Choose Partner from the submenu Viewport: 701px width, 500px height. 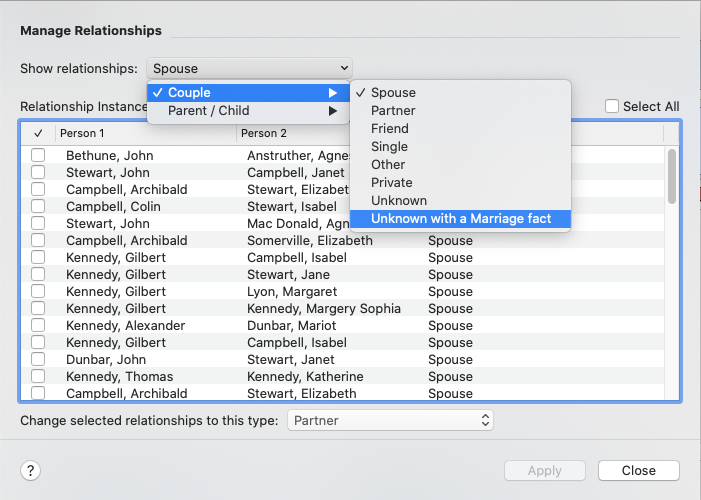coord(393,111)
